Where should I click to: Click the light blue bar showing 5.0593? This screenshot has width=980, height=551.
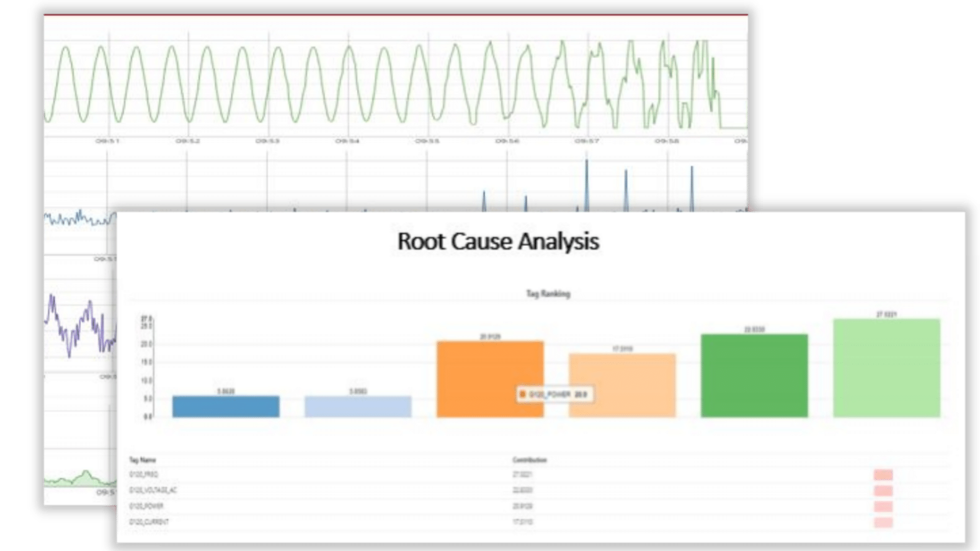tap(357, 407)
